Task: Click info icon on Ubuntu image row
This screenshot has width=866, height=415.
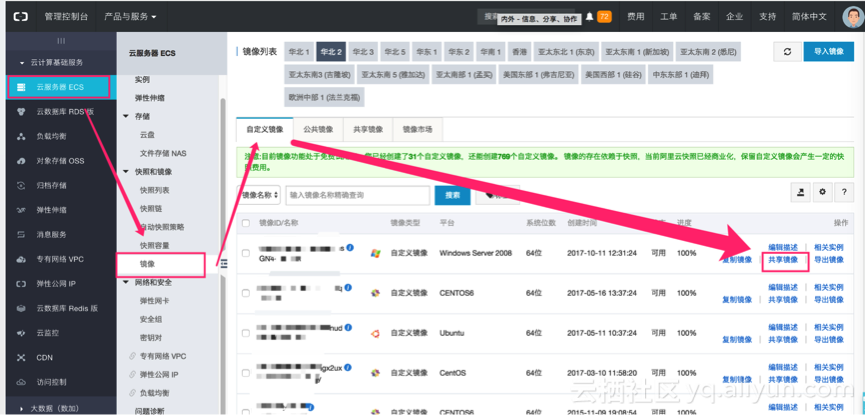Action: pos(348,328)
